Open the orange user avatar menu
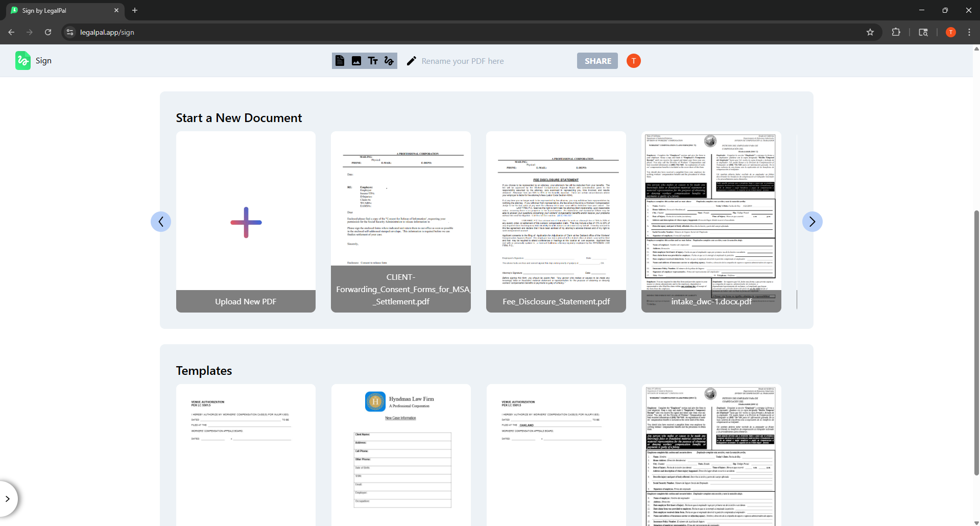 tap(634, 61)
